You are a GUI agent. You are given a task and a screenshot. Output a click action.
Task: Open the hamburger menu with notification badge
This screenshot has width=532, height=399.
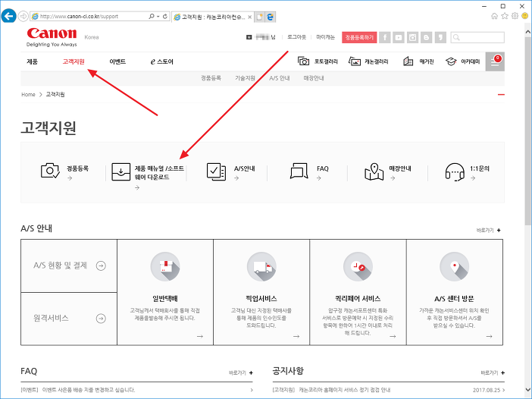click(495, 61)
